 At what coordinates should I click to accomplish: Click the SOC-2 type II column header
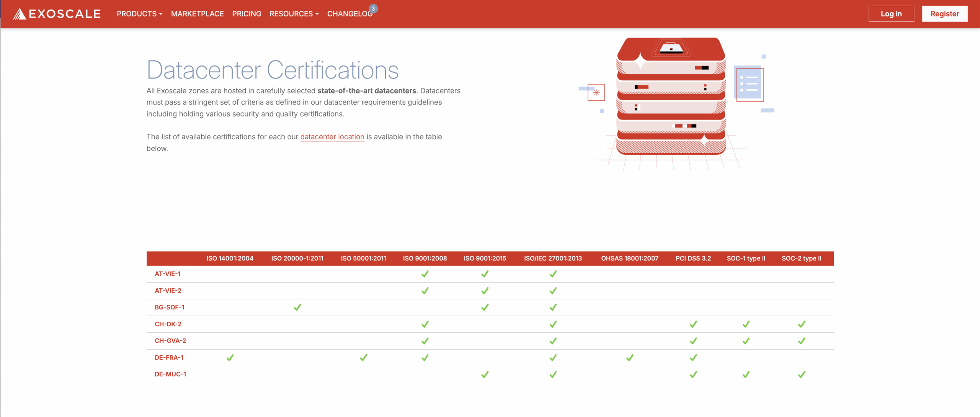click(x=802, y=258)
